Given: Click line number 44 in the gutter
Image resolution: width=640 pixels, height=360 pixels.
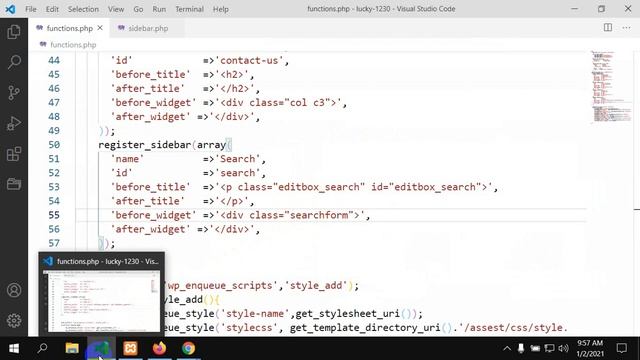Looking at the screenshot, I should pos(54,60).
